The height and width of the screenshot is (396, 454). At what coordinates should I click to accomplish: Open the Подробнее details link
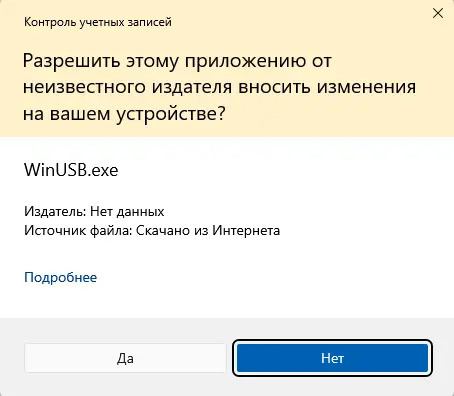click(x=60, y=277)
